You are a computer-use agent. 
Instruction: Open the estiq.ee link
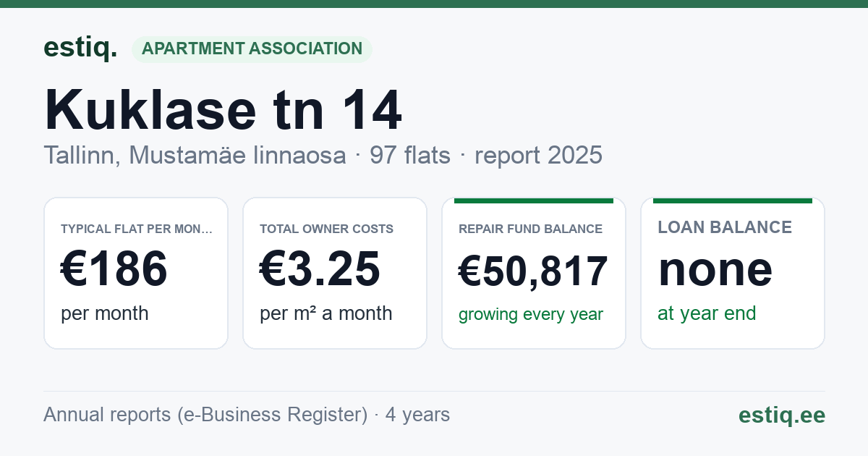coord(782,415)
